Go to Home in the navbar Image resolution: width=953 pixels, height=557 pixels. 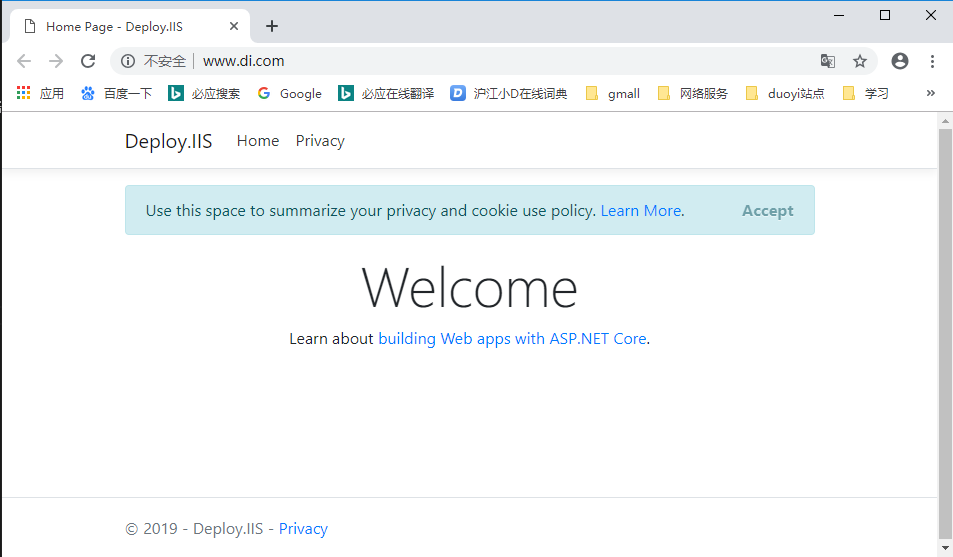click(x=258, y=141)
